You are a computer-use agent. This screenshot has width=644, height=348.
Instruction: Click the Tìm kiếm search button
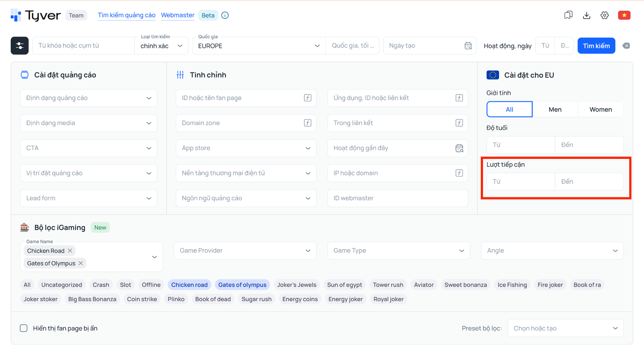[596, 46]
